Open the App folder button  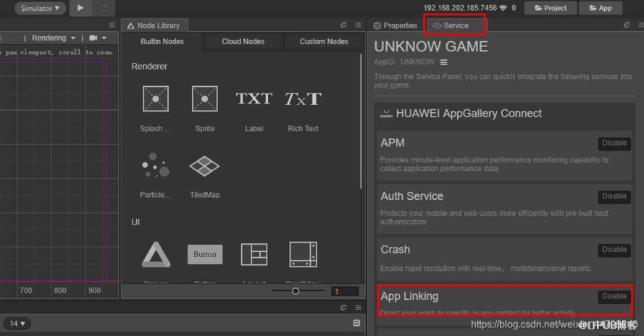(601, 8)
